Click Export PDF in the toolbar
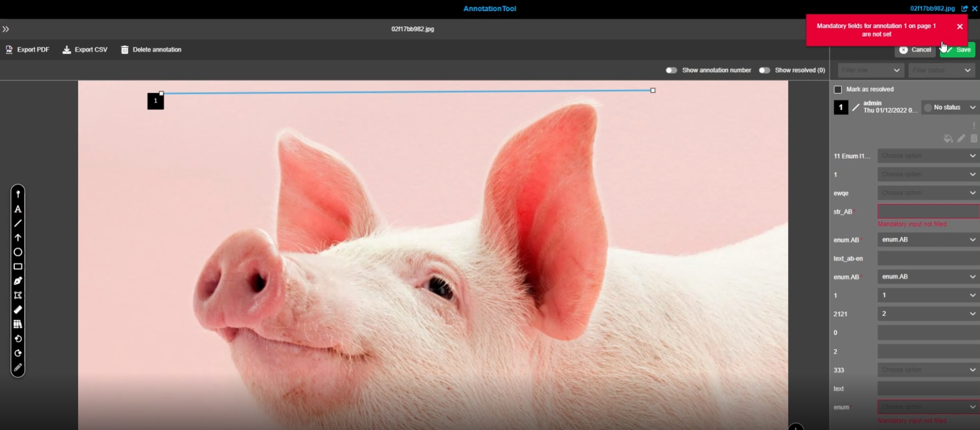 [27, 49]
